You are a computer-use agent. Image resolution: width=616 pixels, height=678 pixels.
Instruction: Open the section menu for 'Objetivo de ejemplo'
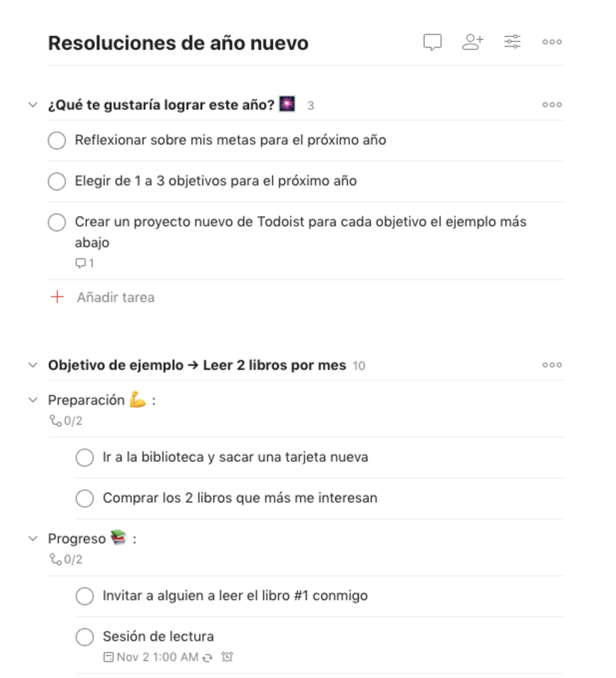(552, 365)
